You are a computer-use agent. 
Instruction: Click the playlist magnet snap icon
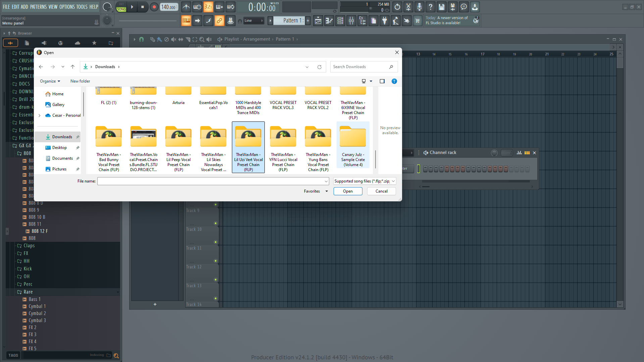(141, 39)
